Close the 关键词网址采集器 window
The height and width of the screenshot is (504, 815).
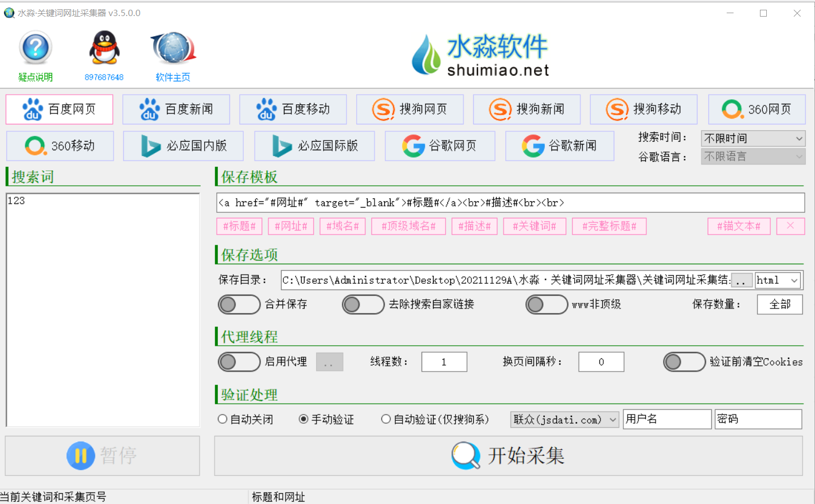797,13
